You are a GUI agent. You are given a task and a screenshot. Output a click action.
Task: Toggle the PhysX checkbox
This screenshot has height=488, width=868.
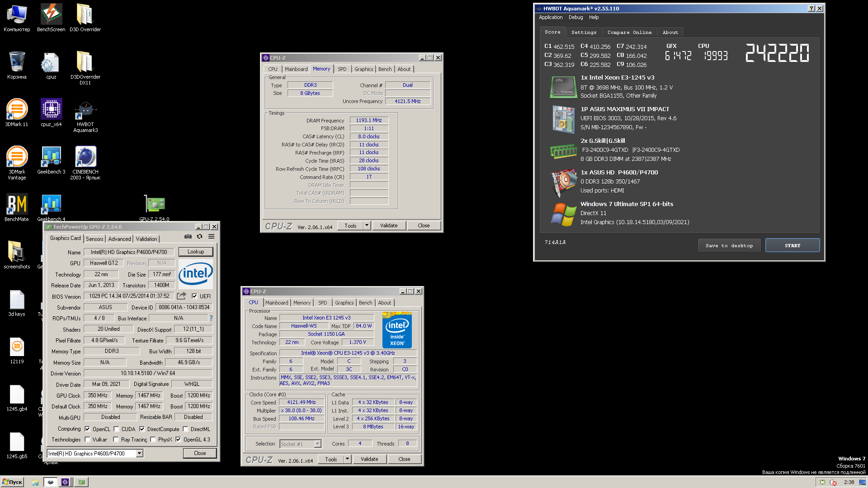[153, 440]
